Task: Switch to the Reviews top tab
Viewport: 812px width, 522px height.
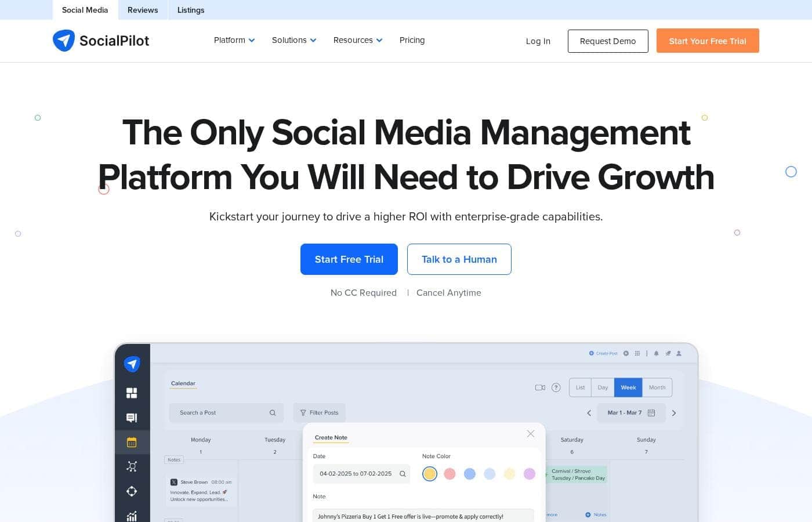Action: 143,10
